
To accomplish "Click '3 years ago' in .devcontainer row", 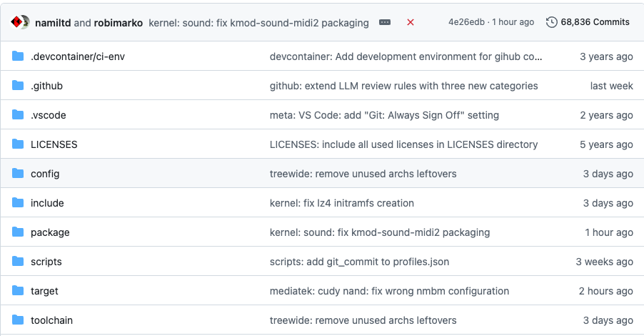I will (606, 56).
